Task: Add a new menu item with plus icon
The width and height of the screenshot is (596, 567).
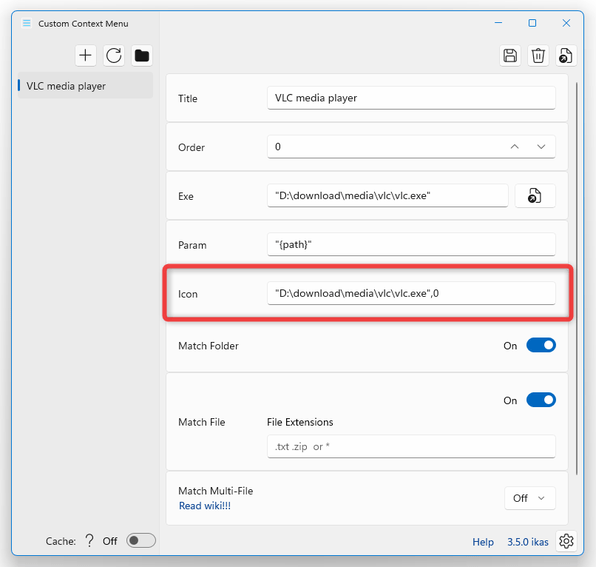Action: (85, 55)
